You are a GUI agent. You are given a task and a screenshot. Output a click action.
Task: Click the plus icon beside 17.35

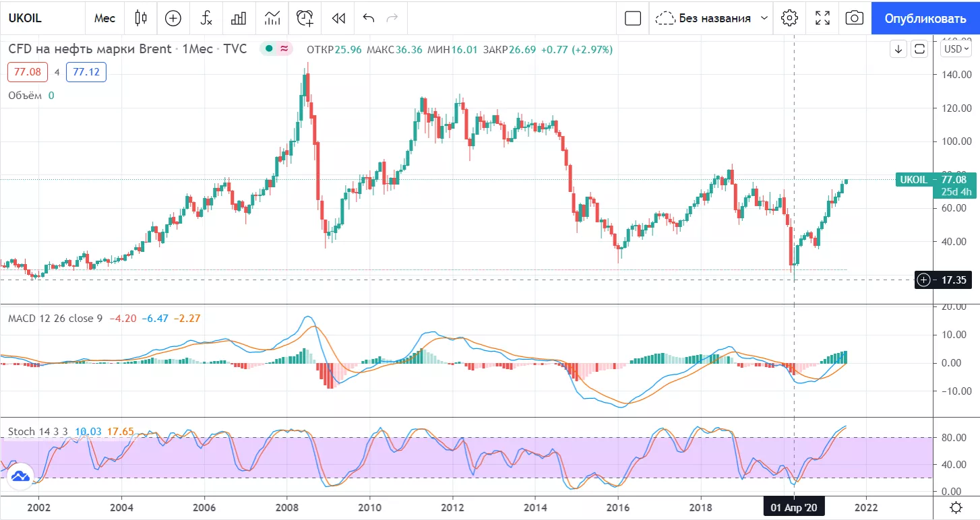pos(923,280)
